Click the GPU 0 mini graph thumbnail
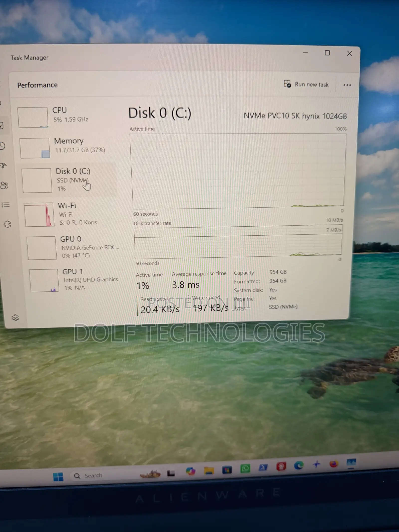Viewport: 399px width, 532px height. 42,248
